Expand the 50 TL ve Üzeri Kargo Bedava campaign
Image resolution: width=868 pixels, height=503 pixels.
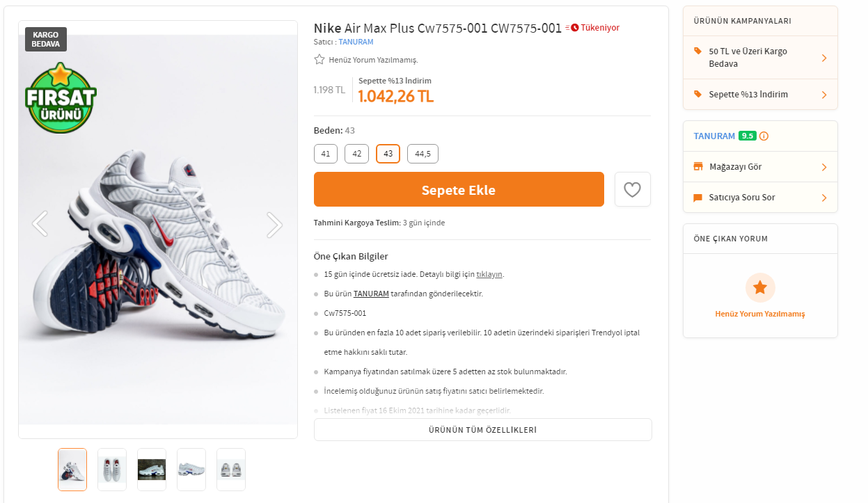pos(824,58)
